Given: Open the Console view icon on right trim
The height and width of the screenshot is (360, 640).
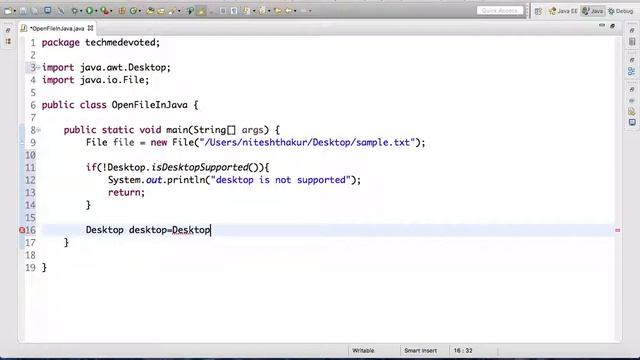Looking at the screenshot, I should 632,122.
